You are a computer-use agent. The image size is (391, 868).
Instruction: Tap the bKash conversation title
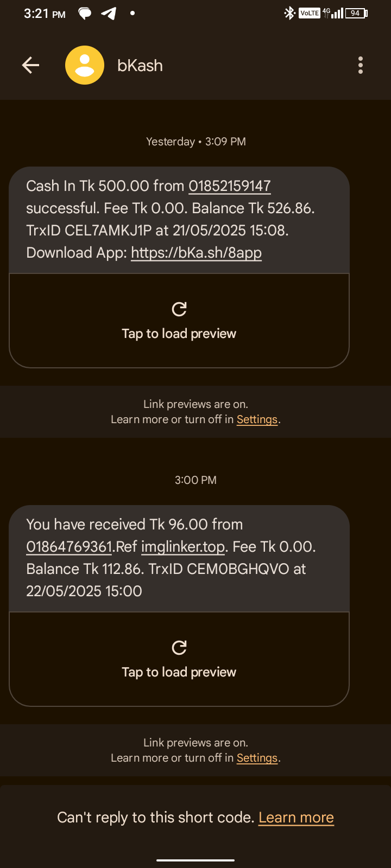click(140, 66)
